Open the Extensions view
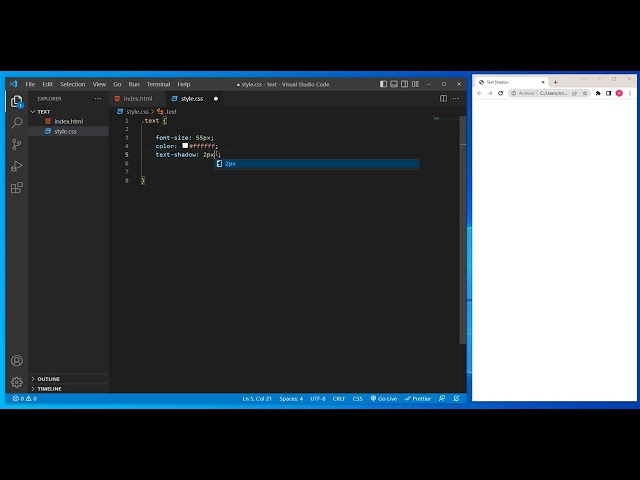This screenshot has height=480, width=640. pos(17,188)
